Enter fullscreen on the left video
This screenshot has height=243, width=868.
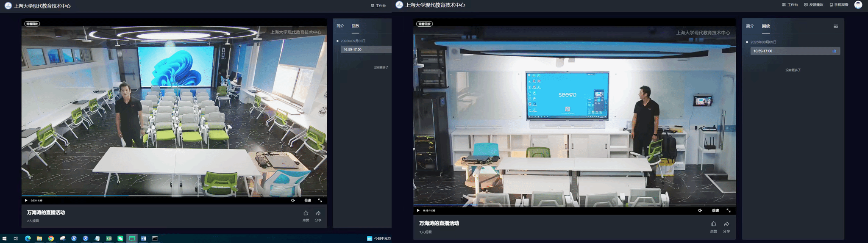click(x=320, y=201)
